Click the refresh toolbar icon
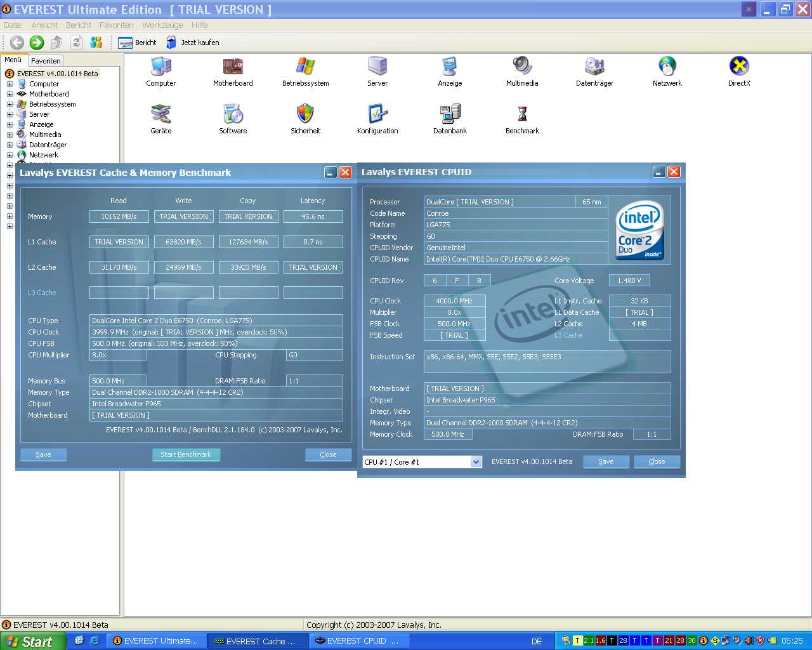 click(77, 43)
